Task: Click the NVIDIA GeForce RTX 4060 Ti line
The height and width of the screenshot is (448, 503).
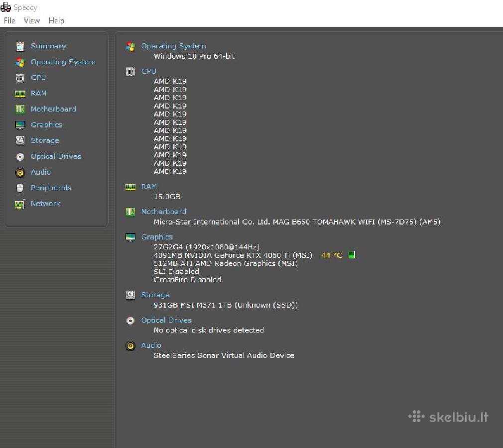Action: pyautogui.click(x=233, y=255)
